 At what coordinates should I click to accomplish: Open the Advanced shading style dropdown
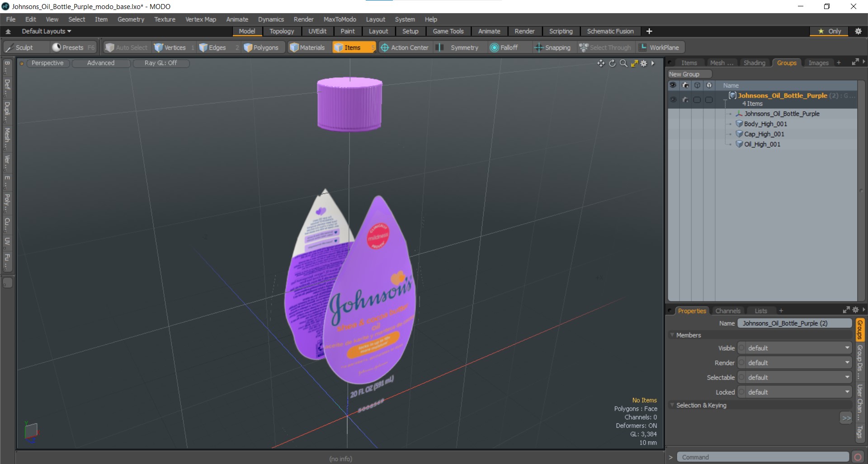[101, 63]
